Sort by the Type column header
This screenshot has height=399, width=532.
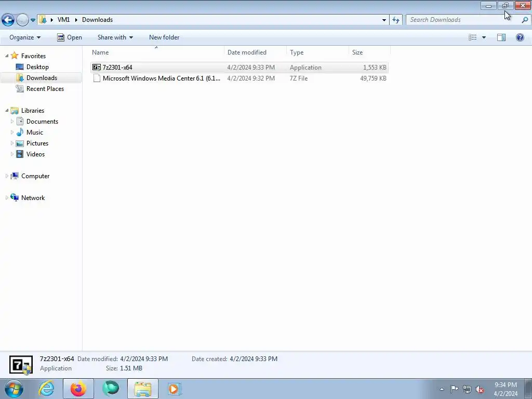coord(317,52)
